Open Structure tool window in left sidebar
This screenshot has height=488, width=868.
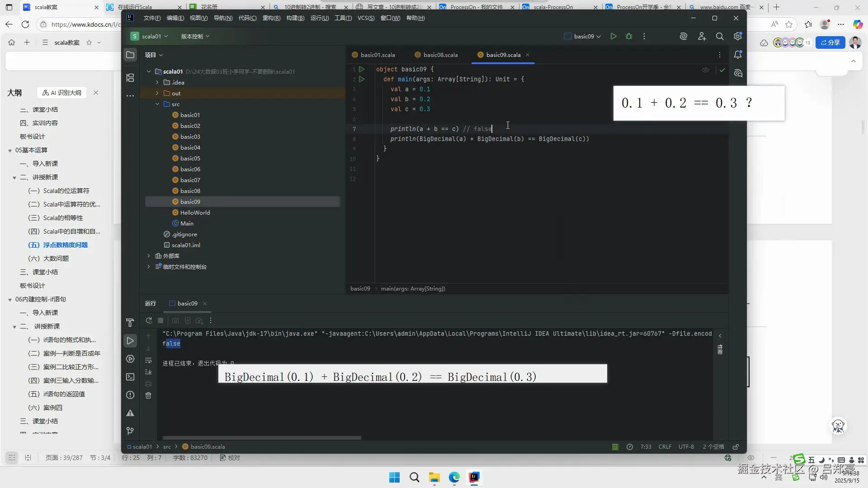pos(130,78)
